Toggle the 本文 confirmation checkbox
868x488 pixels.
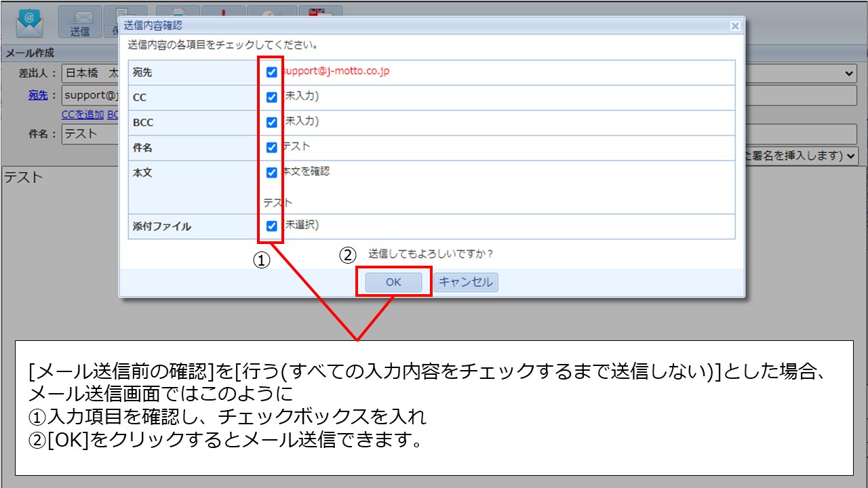tap(272, 172)
